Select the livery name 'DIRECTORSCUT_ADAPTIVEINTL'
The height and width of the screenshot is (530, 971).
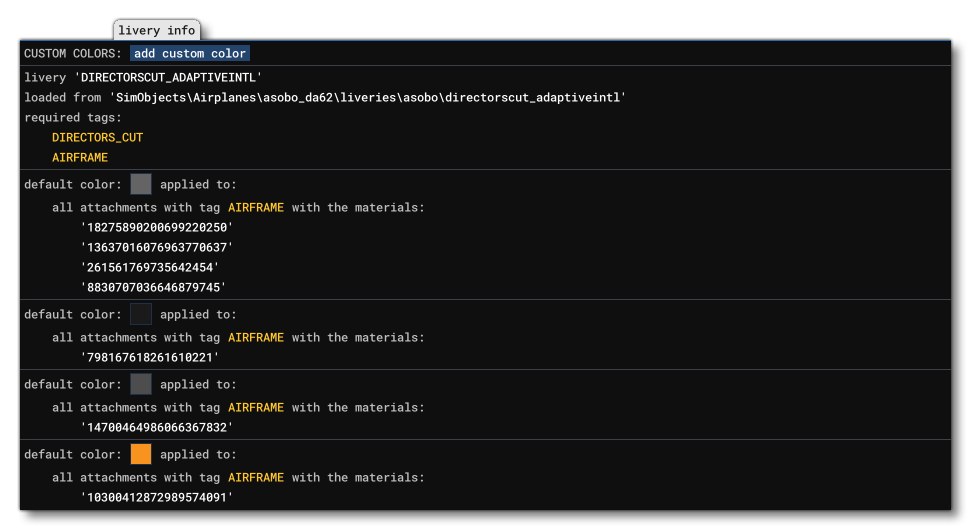click(x=168, y=77)
